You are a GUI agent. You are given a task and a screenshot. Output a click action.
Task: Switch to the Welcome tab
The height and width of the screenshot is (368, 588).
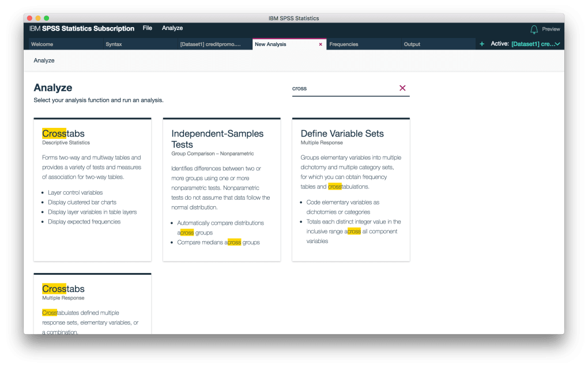coord(66,44)
